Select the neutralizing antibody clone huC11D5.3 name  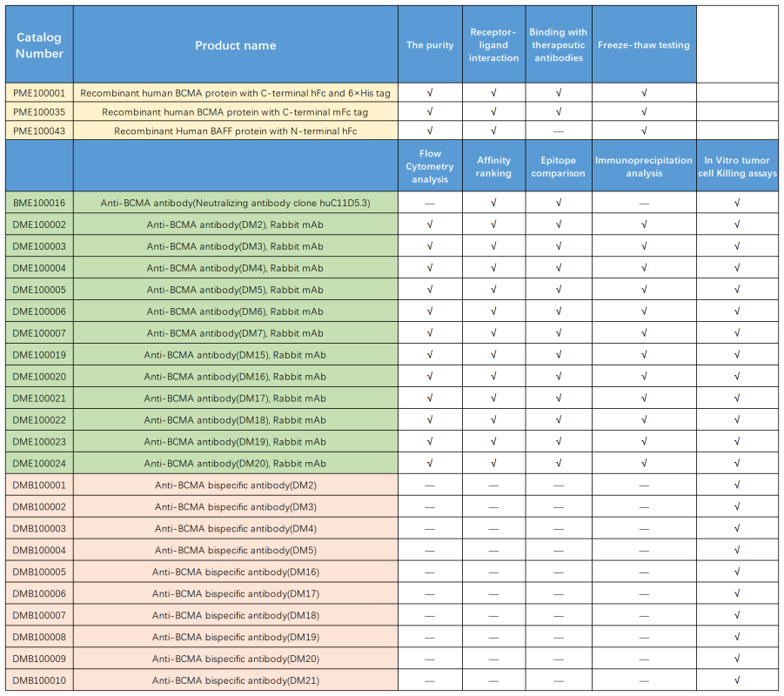(x=236, y=203)
